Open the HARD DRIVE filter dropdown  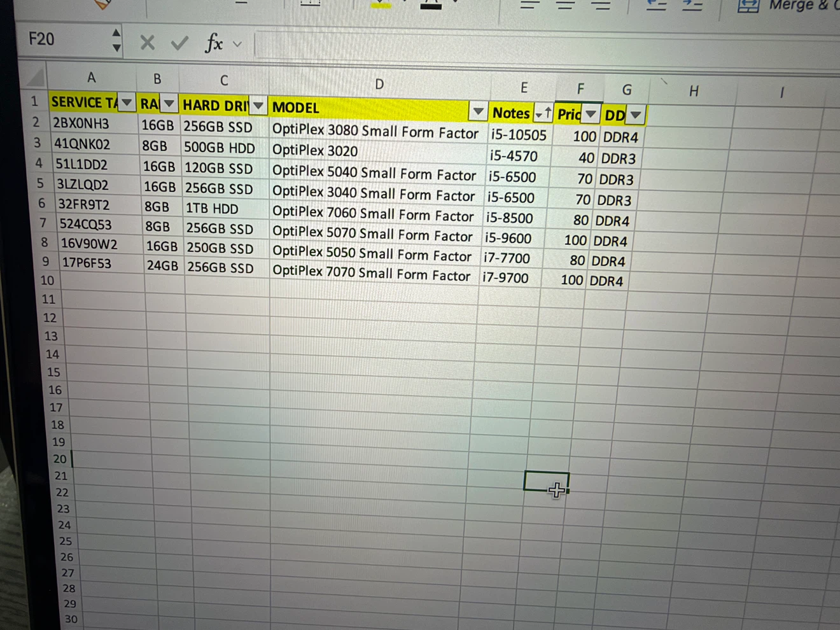258,106
